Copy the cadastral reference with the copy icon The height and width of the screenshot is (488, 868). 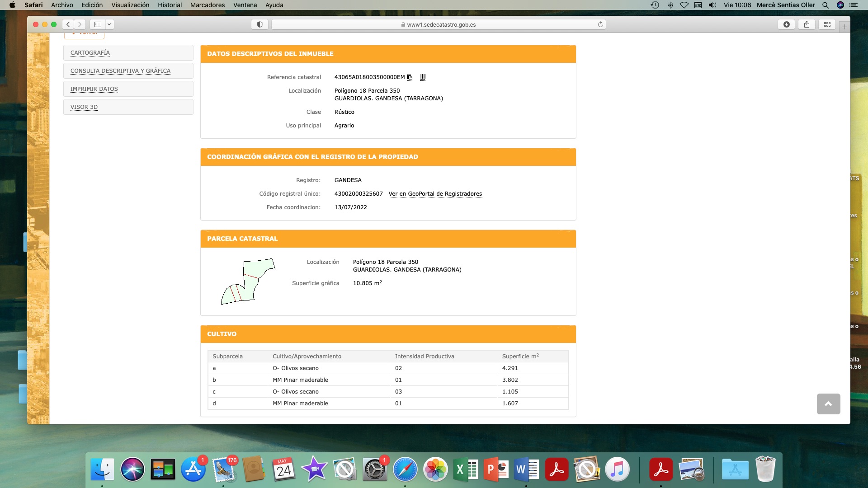pos(410,77)
